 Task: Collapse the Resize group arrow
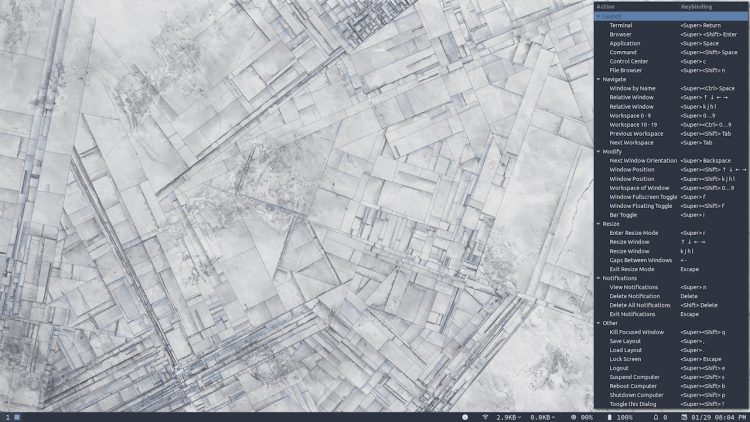598,224
